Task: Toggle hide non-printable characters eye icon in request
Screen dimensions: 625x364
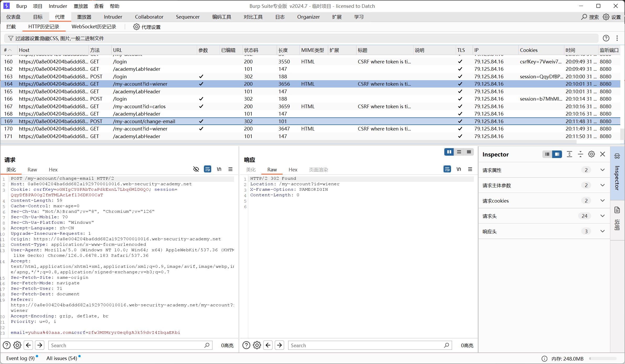Action: pyautogui.click(x=196, y=169)
